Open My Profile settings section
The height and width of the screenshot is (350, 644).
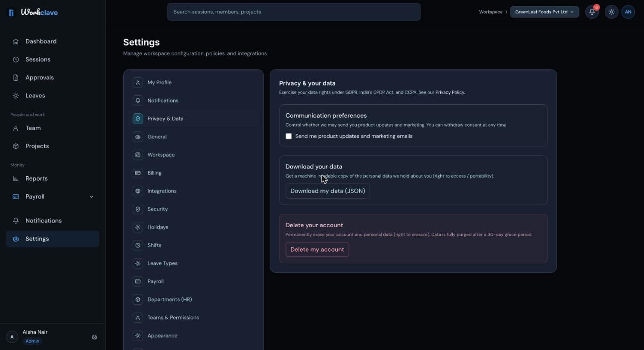pos(193,82)
